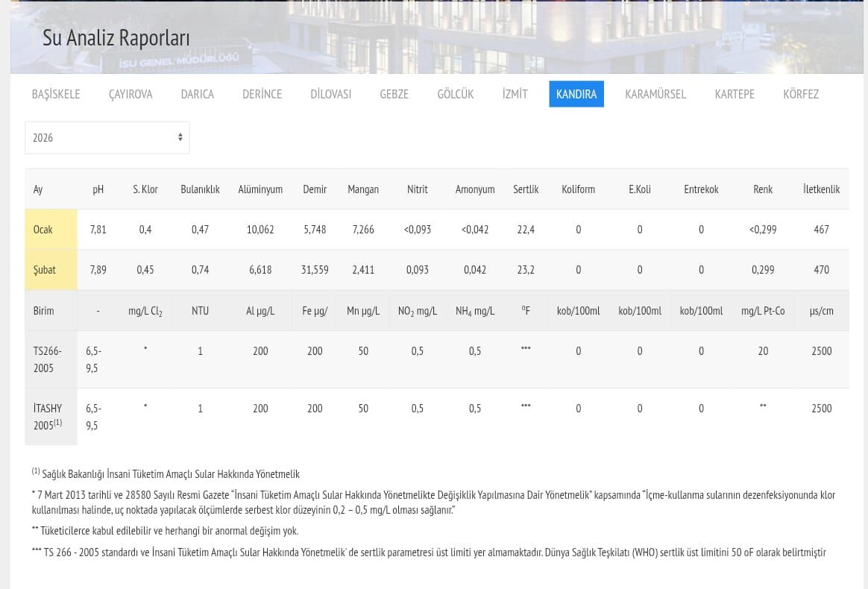868x589 pixels.
Task: Click the DİLOVASI tab
Action: pos(330,94)
